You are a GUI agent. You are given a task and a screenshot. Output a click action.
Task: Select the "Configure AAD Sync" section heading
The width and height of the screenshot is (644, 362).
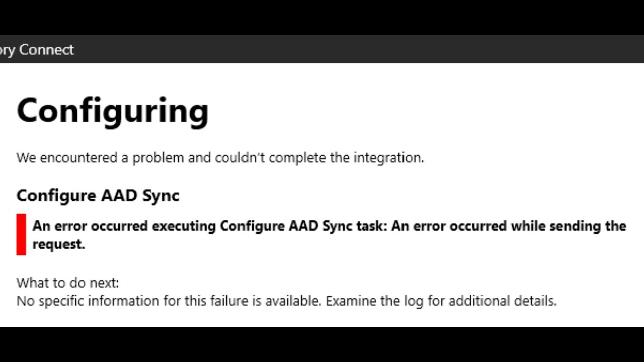pos(98,195)
